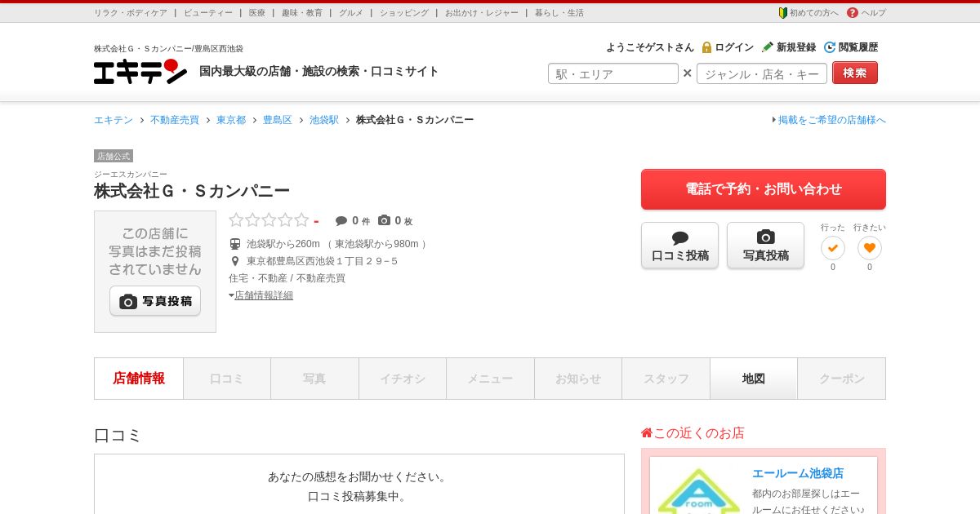
Task: Focus the ジャンル・店名 keyword field
Action: pyautogui.click(x=762, y=73)
